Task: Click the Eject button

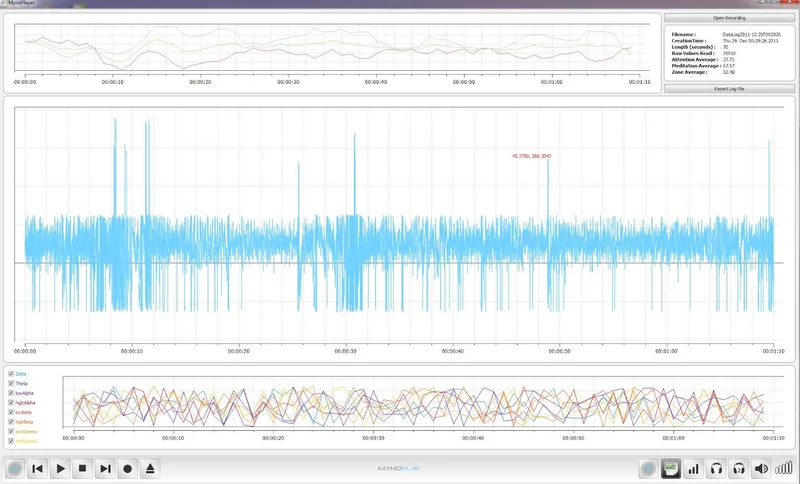Action: [150, 469]
